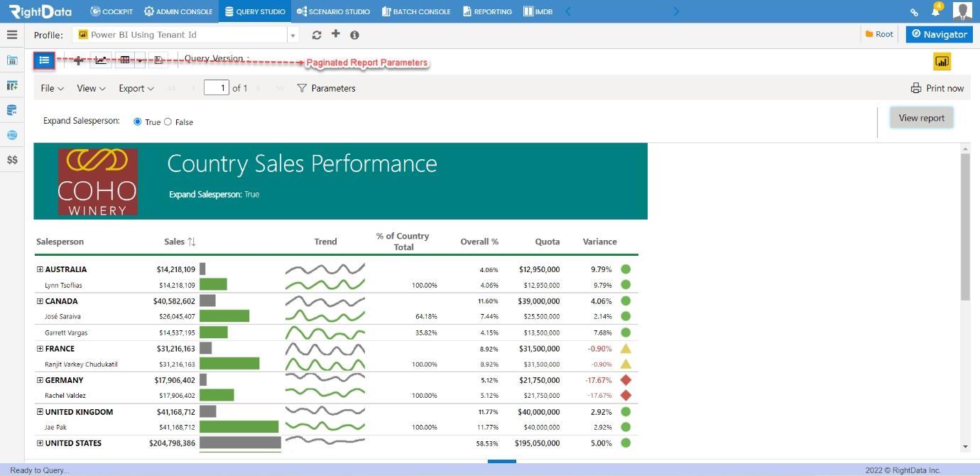Click the plus icon next to the Profile field

tap(336, 34)
